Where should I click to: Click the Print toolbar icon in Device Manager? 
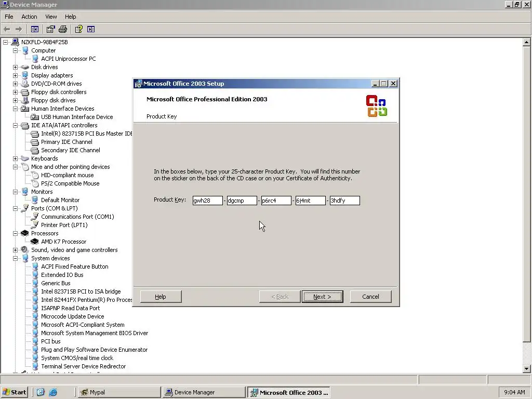(63, 29)
